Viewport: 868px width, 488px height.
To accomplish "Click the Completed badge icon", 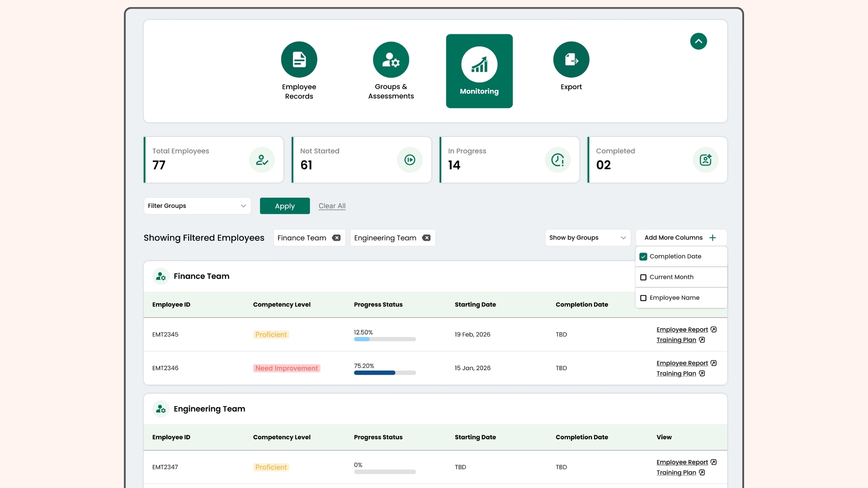I will (705, 160).
